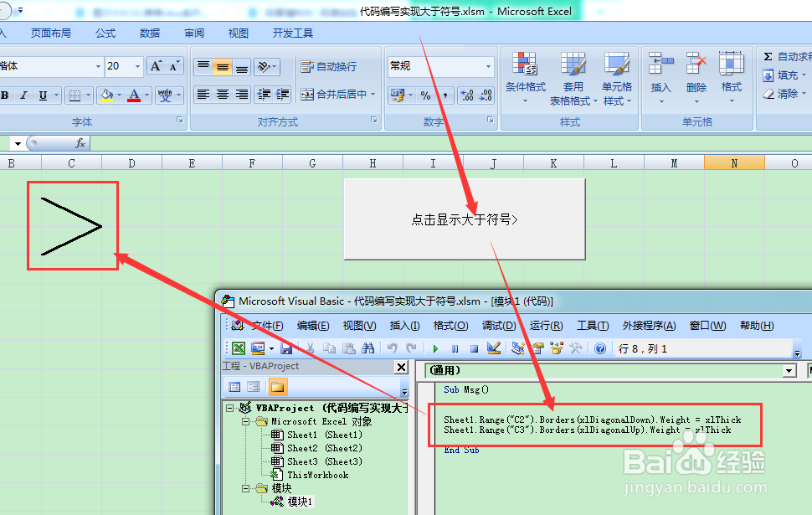The width and height of the screenshot is (812, 515).
Task: Open the 合并后居中 dropdown arrow
Action: (x=373, y=95)
